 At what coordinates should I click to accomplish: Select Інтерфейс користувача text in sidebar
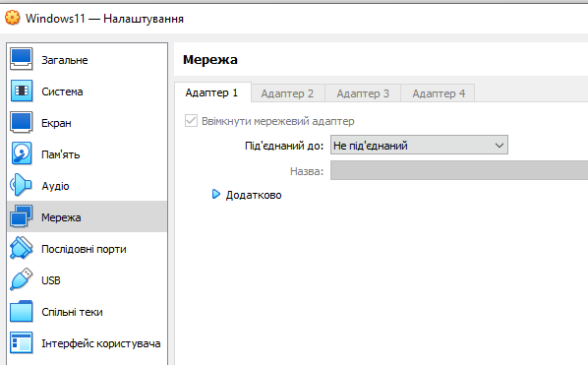pos(101,343)
